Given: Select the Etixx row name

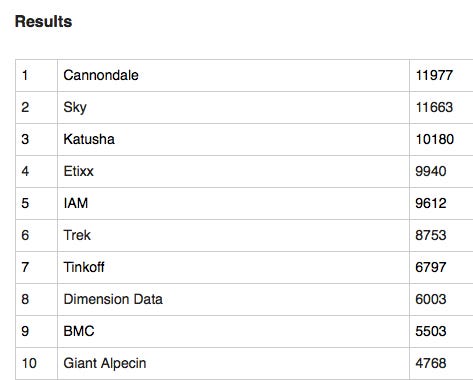Looking at the screenshot, I should click(79, 171).
